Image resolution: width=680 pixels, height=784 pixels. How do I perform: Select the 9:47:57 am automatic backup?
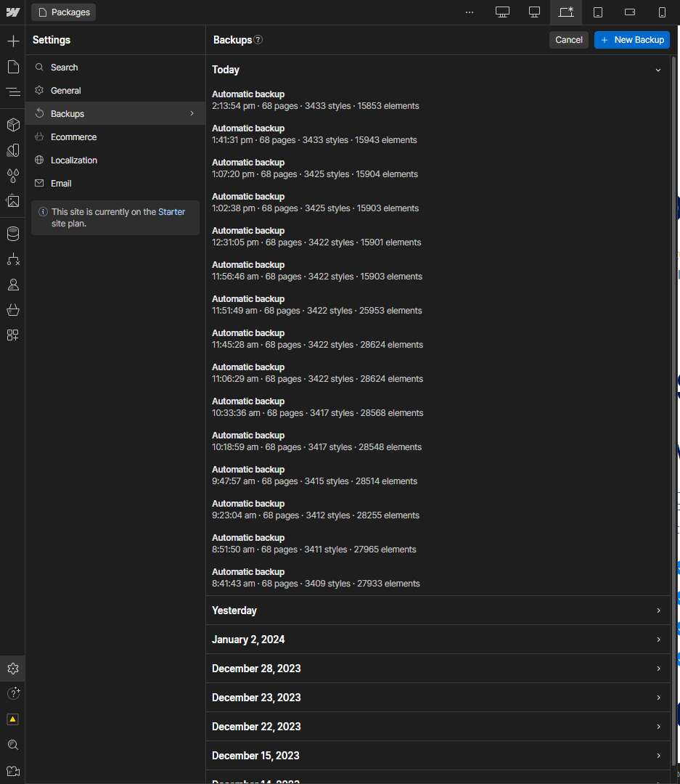(x=438, y=475)
